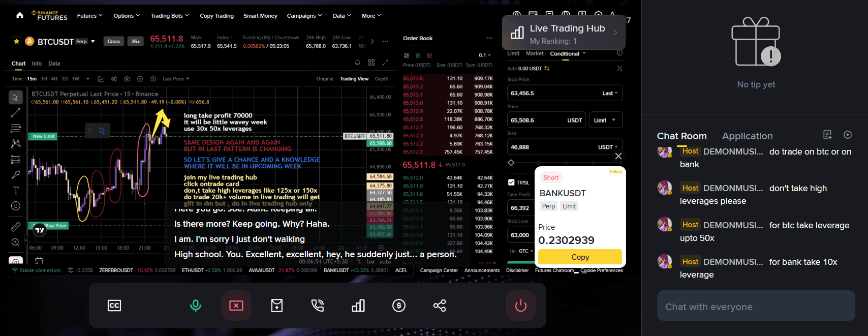868x336 pixels.
Task: Click the home icon in Binance header
Action: [x=20, y=16]
